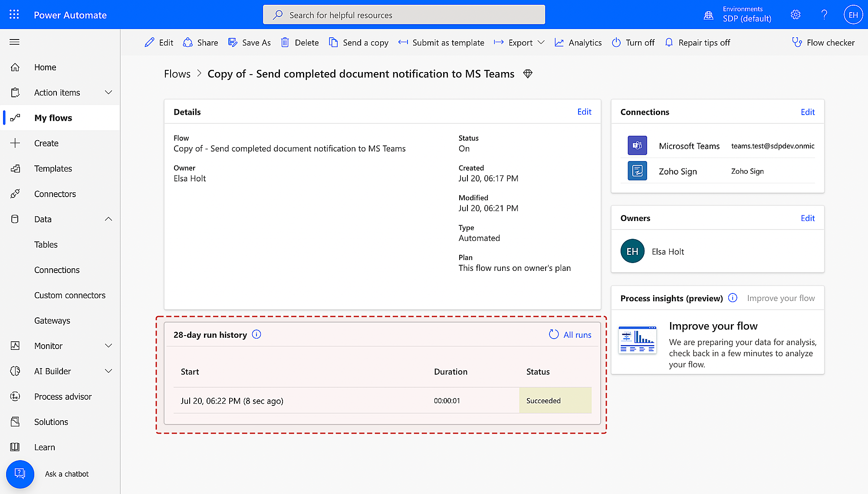Click the Microsoft Teams connector icon
Screen dimensions: 868x494
[637, 145]
